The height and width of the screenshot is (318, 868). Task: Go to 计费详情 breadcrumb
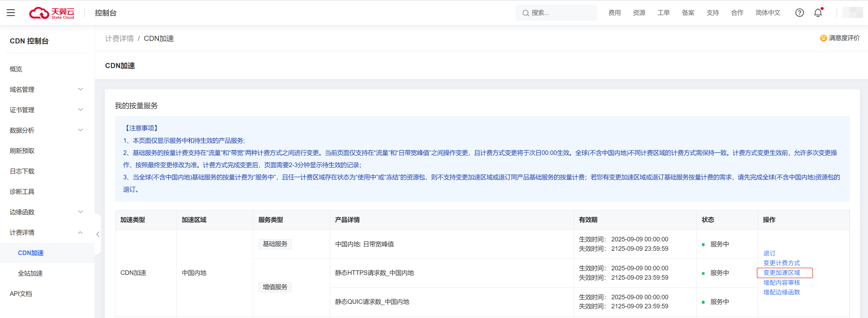(119, 38)
